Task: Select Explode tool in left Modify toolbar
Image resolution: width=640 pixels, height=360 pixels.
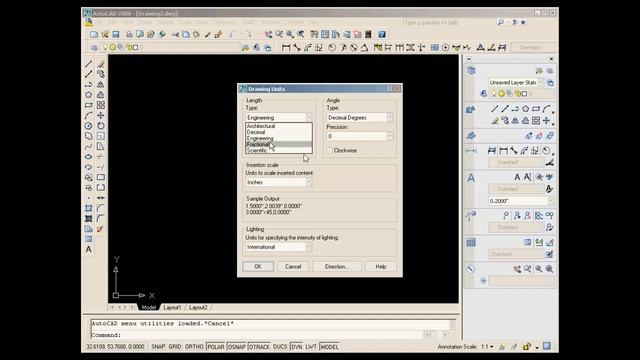Action: click(x=100, y=229)
